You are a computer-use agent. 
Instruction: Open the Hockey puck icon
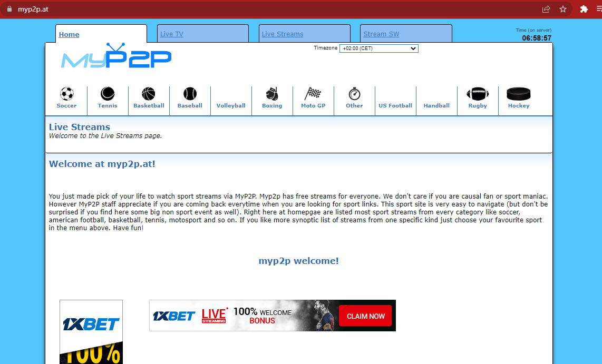(x=519, y=94)
